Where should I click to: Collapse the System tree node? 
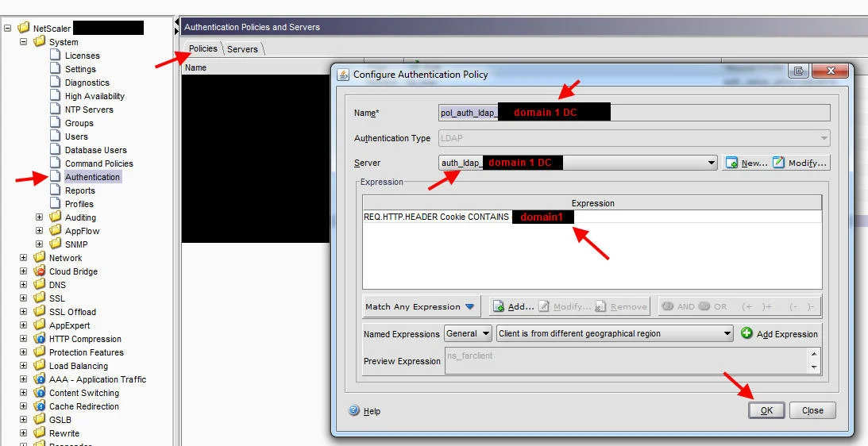pyautogui.click(x=23, y=41)
